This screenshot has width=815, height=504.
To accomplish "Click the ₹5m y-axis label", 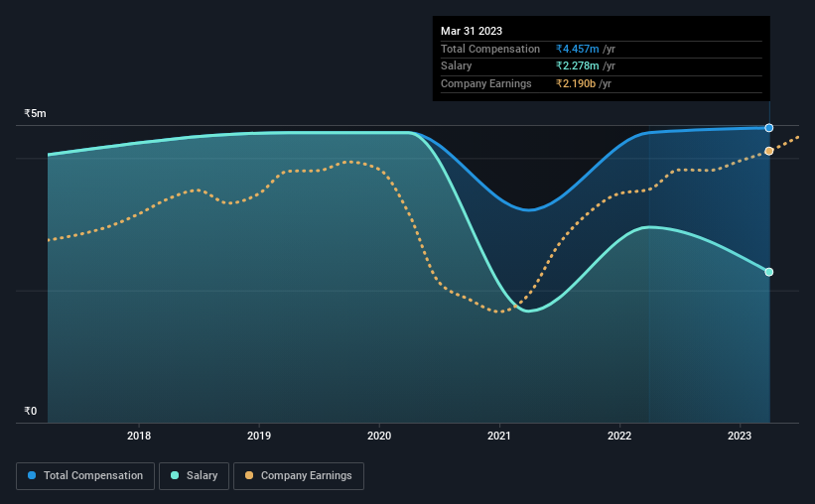I will (35, 113).
